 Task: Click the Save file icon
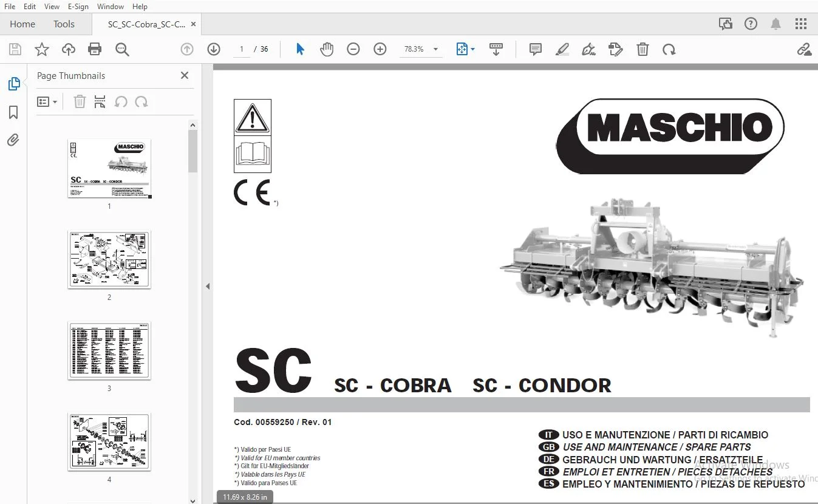(x=15, y=49)
